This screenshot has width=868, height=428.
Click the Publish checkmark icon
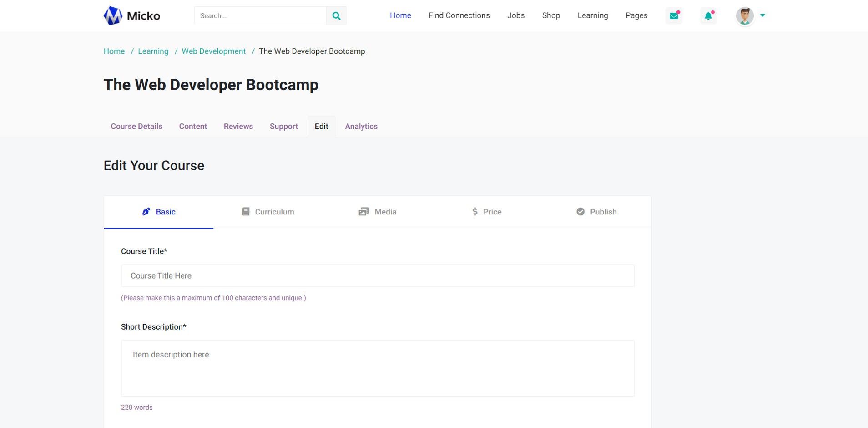coord(580,212)
